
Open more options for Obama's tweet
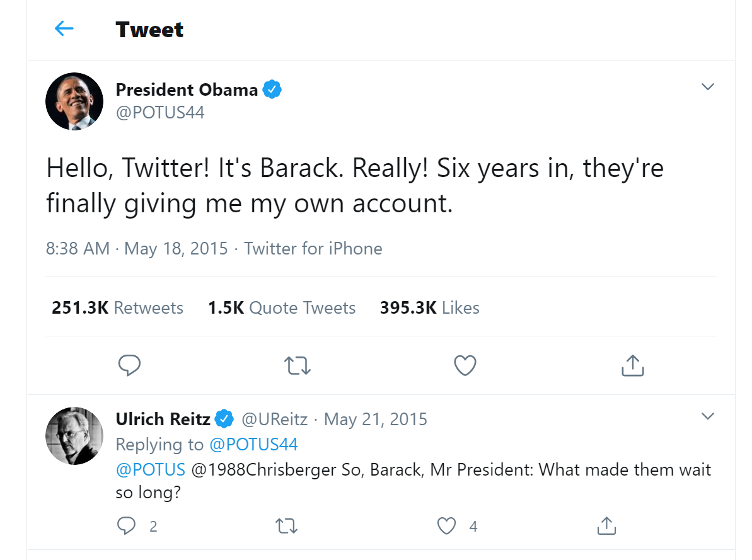[708, 87]
